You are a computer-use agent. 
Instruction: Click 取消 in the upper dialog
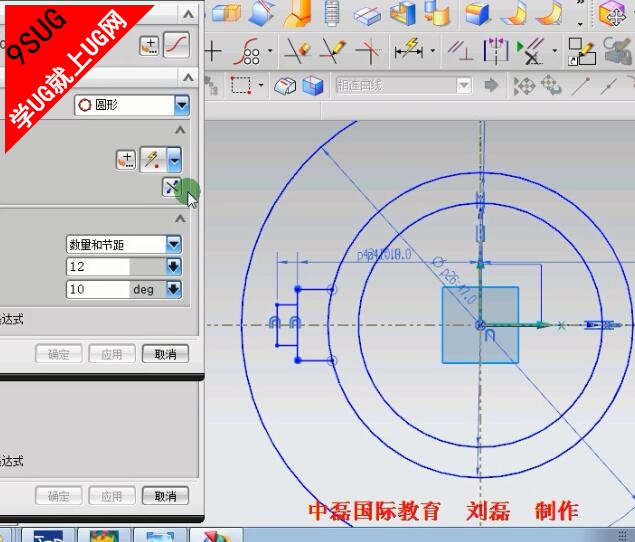[x=165, y=354]
